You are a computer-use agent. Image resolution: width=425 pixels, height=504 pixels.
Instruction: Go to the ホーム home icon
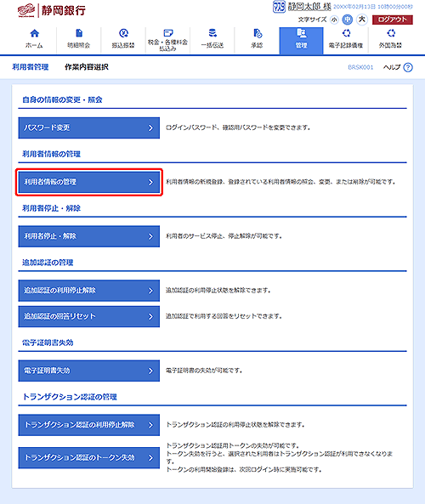[34, 33]
